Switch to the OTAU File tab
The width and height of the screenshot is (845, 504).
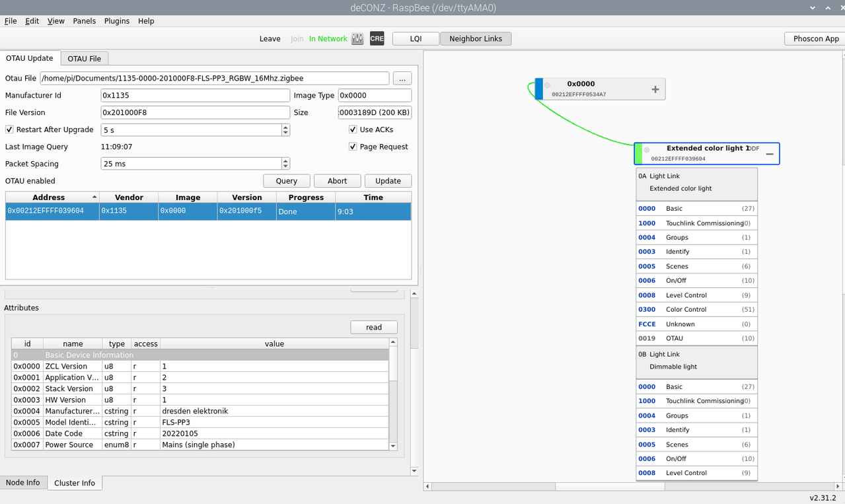(85, 59)
